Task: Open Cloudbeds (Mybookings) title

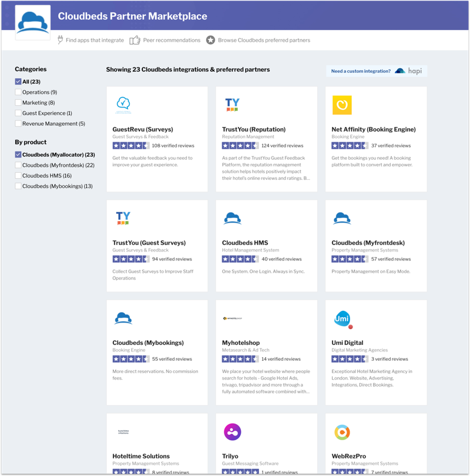Action: coord(148,343)
